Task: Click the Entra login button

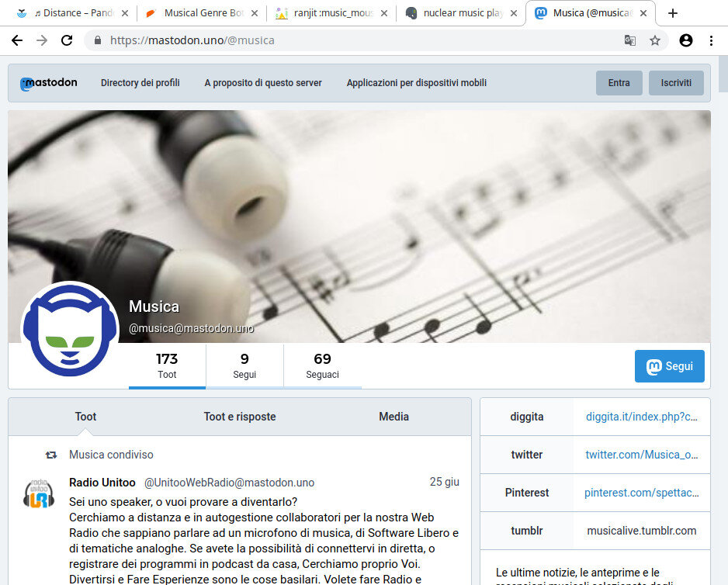Action: tap(619, 83)
